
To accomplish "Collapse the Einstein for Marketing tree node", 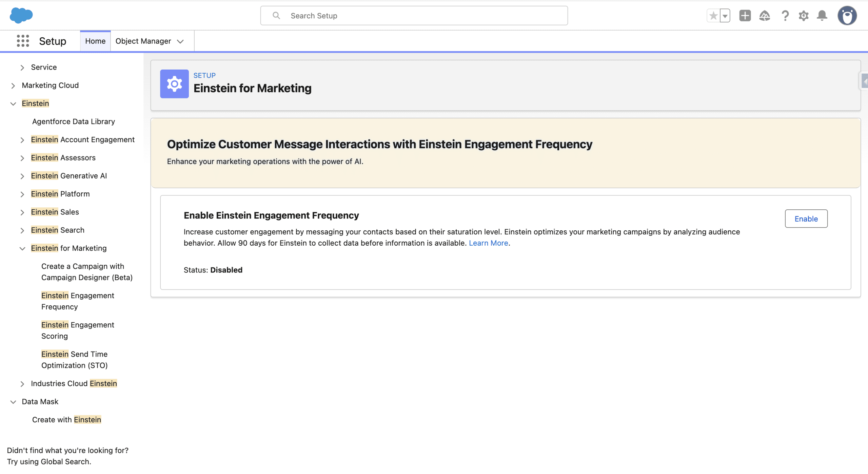I will (22, 248).
